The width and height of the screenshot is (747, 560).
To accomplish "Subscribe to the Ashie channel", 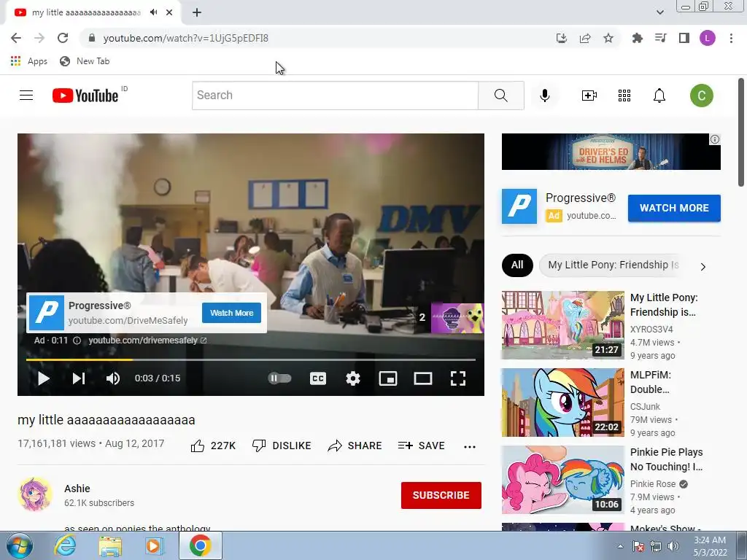I will point(441,495).
